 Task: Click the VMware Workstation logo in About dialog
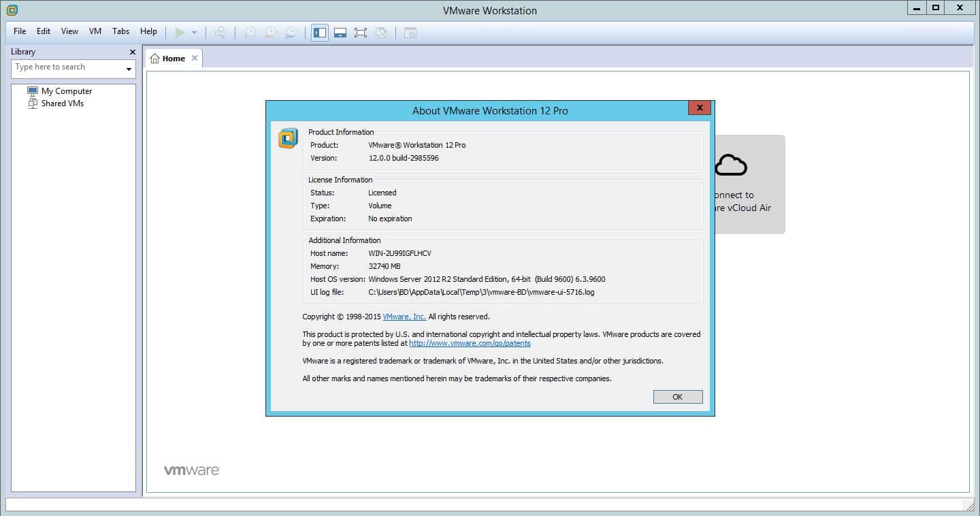coord(289,138)
